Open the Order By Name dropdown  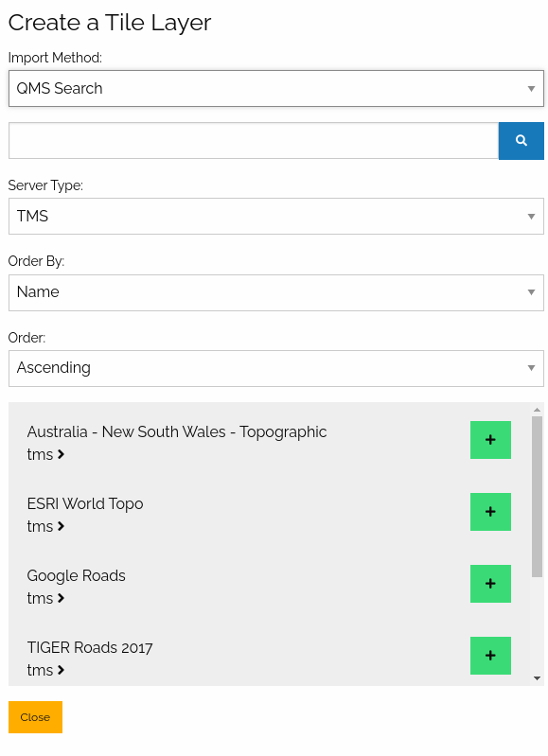[276, 292]
